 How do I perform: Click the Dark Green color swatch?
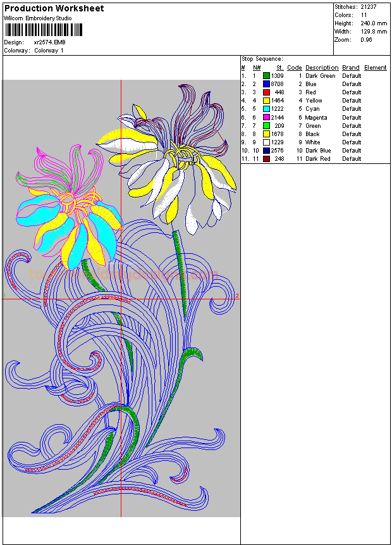[x=266, y=76]
